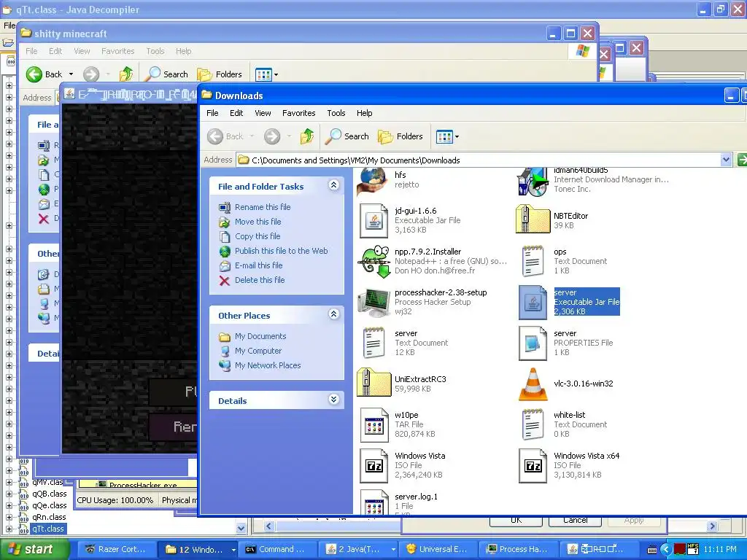Open the Help menu in Downloads window
Viewport: 747px width, 560px height.
click(x=365, y=113)
